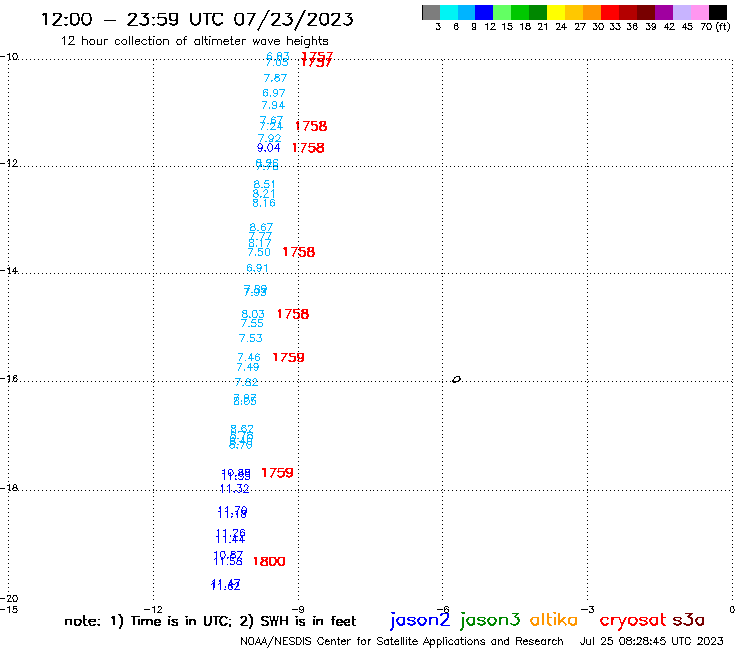Click the jason3 satellite label
The height and width of the screenshot is (650, 740).
[x=490, y=620]
